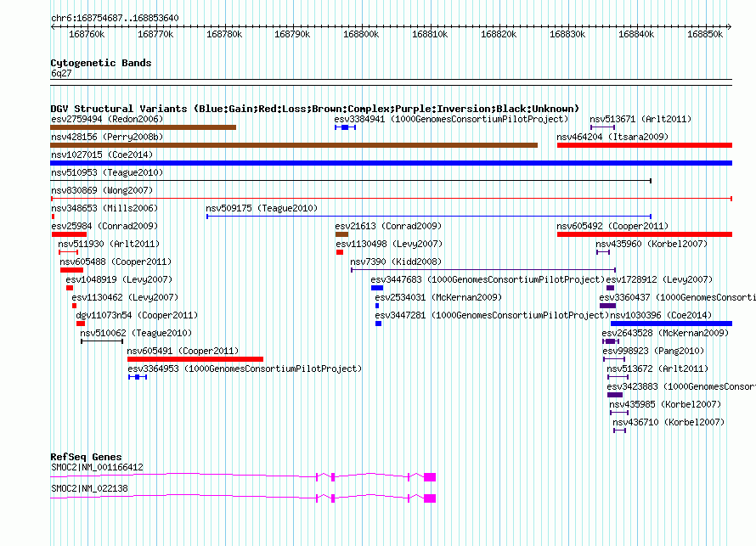Open the dgv11073n54 (Cooper2011) label

pos(137,315)
